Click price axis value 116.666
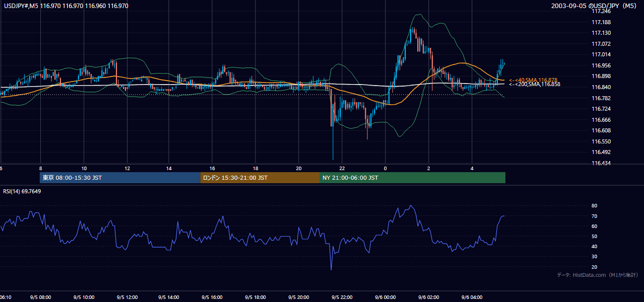Image resolution: width=644 pixels, height=302 pixels. [601, 120]
